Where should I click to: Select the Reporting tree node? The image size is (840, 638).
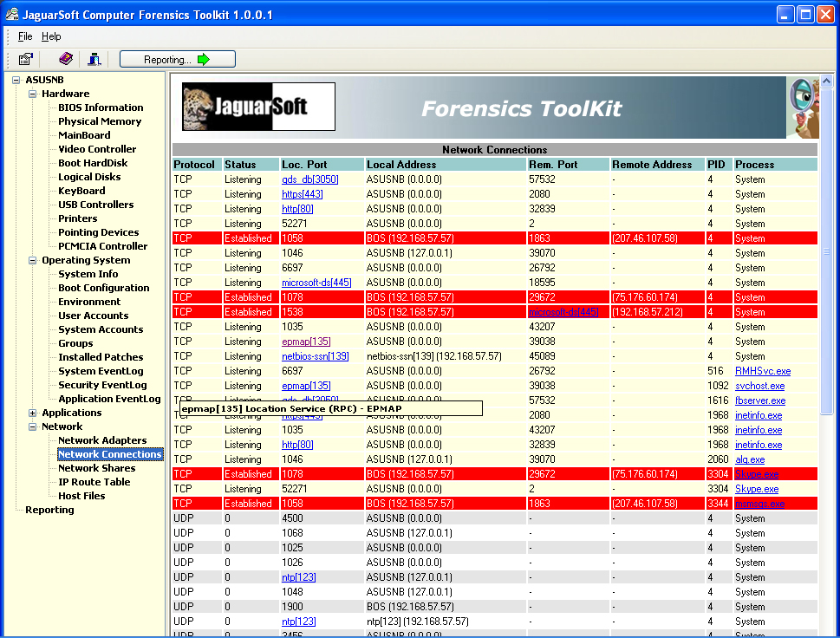[49, 510]
